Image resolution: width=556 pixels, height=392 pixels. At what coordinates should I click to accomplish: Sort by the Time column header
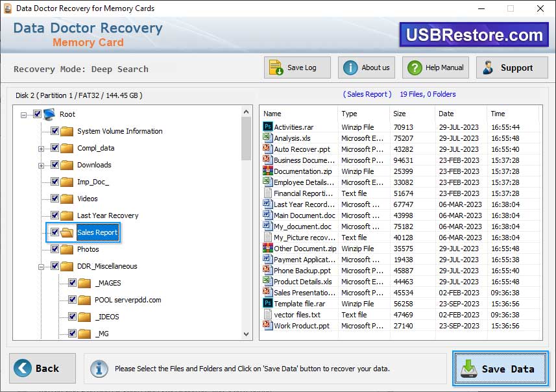pyautogui.click(x=513, y=114)
